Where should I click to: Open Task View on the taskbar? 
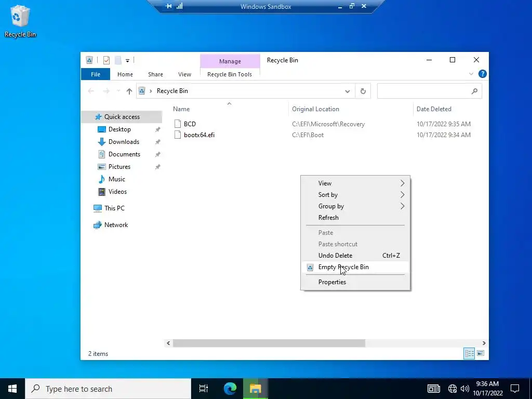[x=204, y=389]
